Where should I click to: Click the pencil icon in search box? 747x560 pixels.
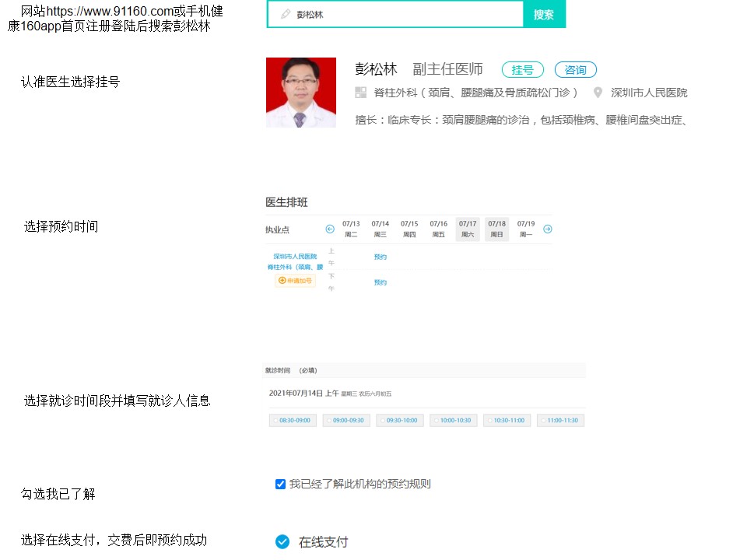[x=286, y=14]
